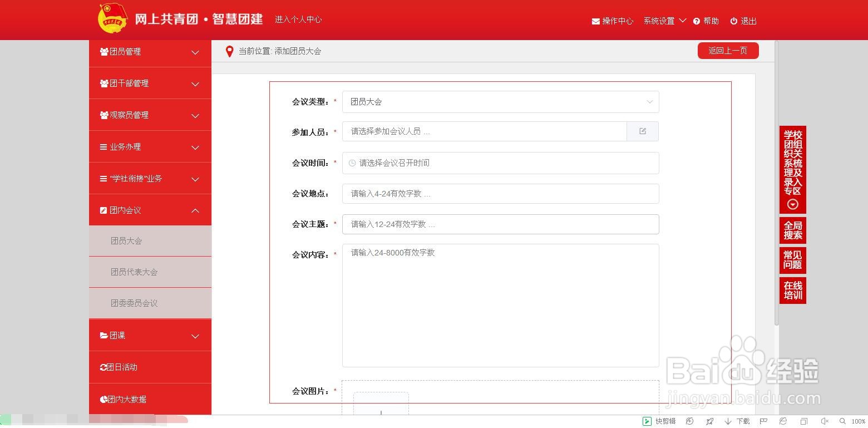The width and height of the screenshot is (868, 428).
Task: Open 进入个人中心 from the top bar
Action: (x=298, y=19)
